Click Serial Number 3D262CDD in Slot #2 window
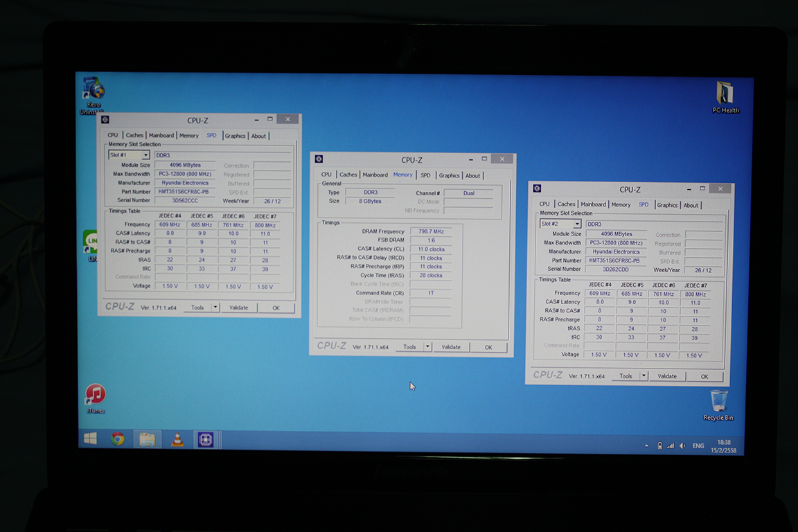Viewport: 798px width, 532px height. tap(616, 269)
